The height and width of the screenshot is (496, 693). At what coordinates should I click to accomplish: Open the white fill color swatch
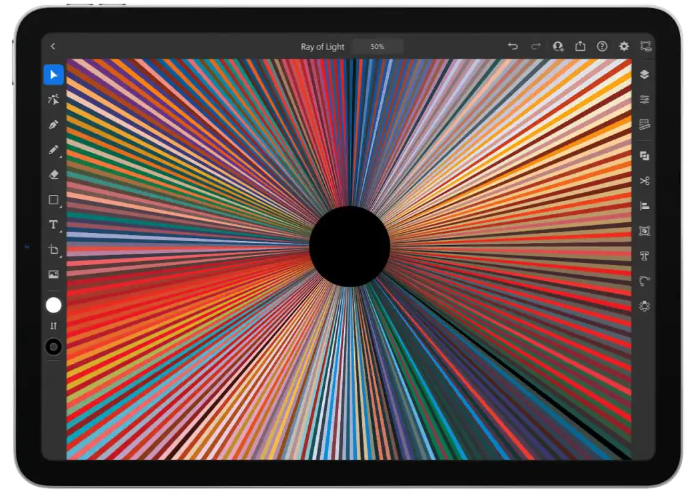coord(53,305)
